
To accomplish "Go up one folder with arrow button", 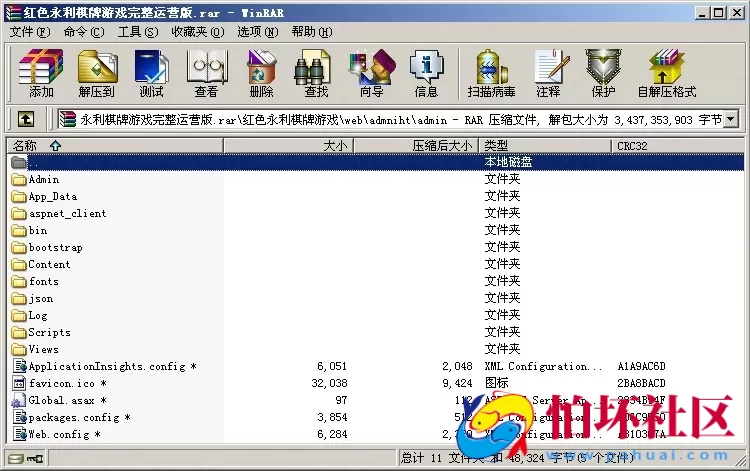I will pos(26,119).
